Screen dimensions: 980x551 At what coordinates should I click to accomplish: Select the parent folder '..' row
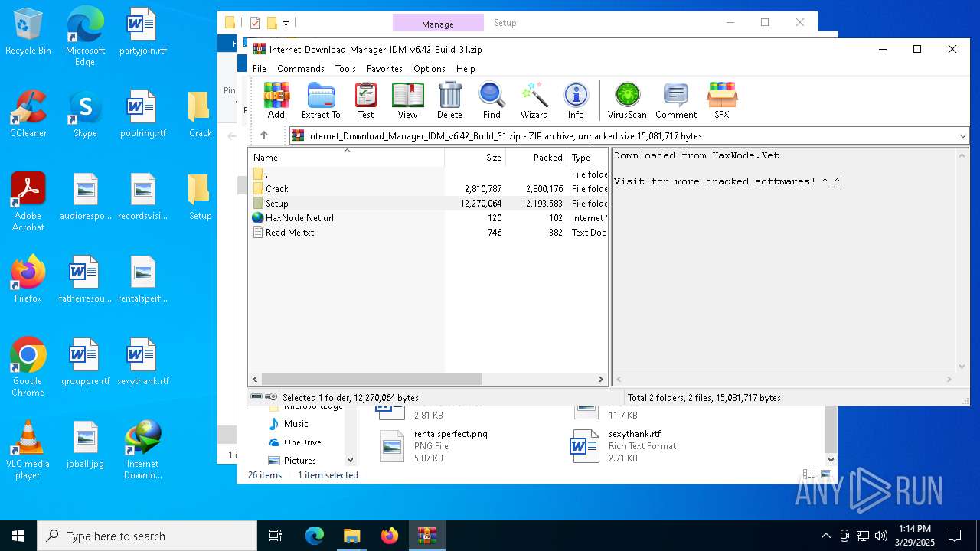point(428,174)
